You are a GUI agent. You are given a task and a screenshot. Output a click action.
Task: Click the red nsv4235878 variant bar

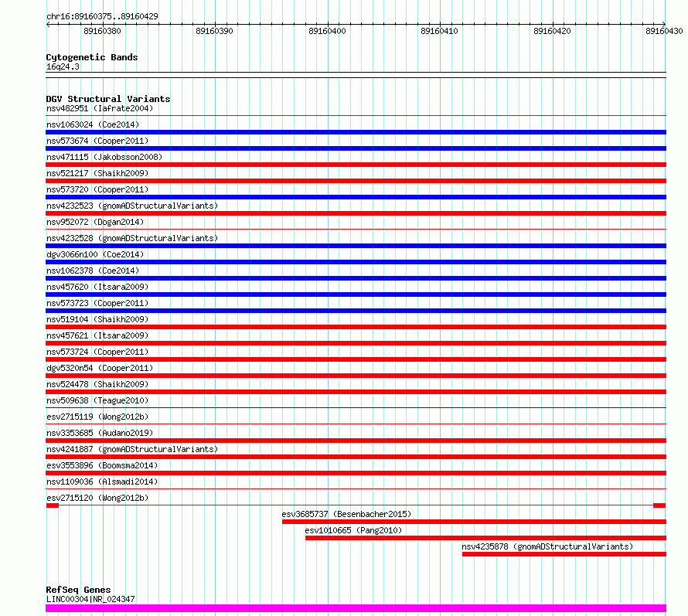564,554
